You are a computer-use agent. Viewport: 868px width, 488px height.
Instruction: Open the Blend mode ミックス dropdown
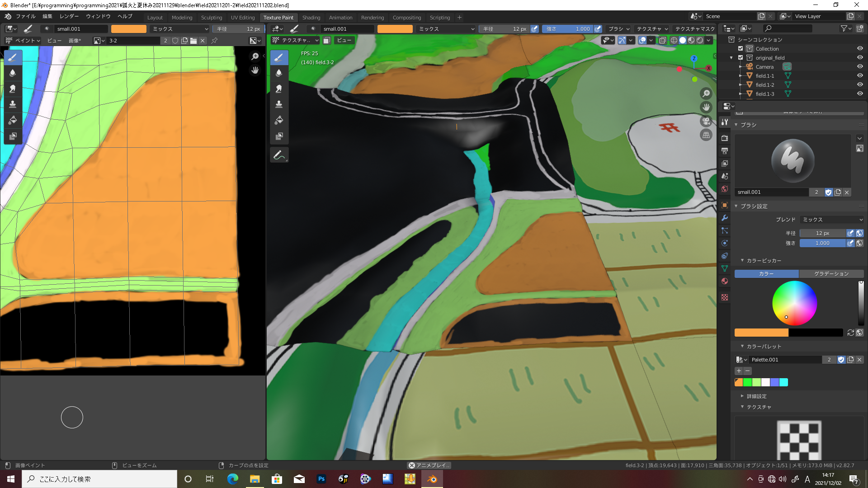[831, 220]
